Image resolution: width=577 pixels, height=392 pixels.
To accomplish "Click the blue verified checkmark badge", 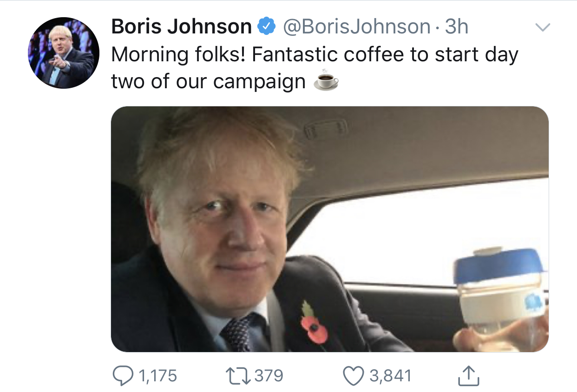I will pyautogui.click(x=266, y=27).
